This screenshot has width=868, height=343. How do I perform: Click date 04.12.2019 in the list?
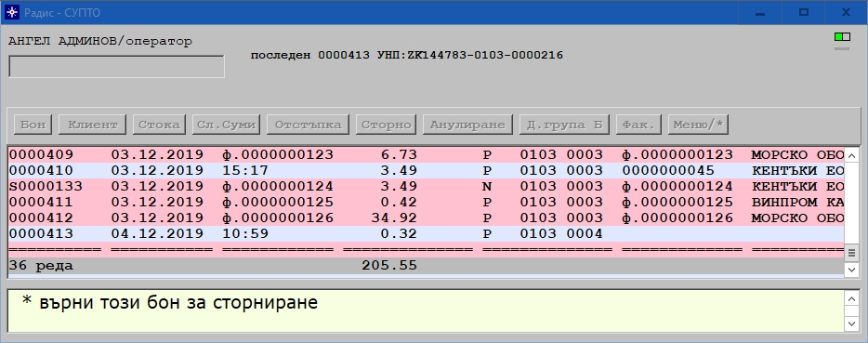(x=157, y=234)
